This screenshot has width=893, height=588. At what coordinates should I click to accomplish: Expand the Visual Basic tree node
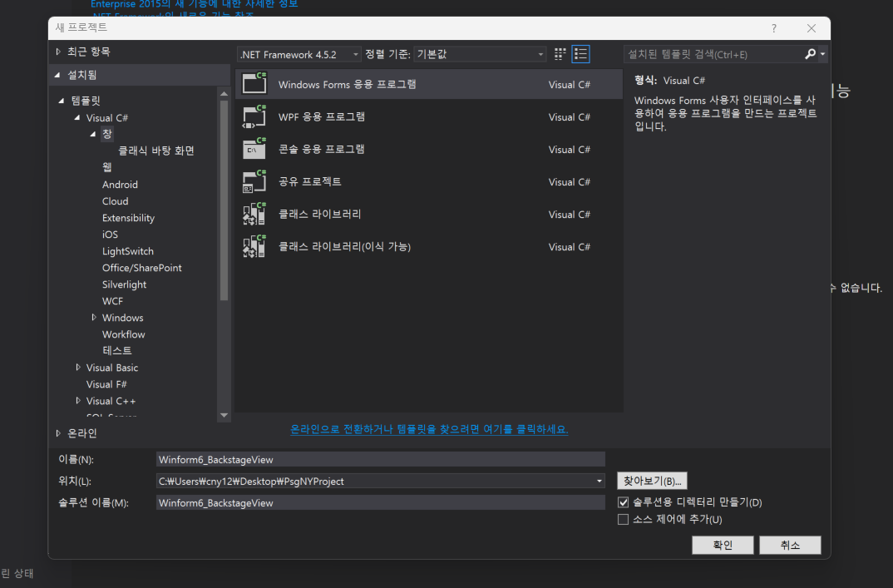click(78, 368)
